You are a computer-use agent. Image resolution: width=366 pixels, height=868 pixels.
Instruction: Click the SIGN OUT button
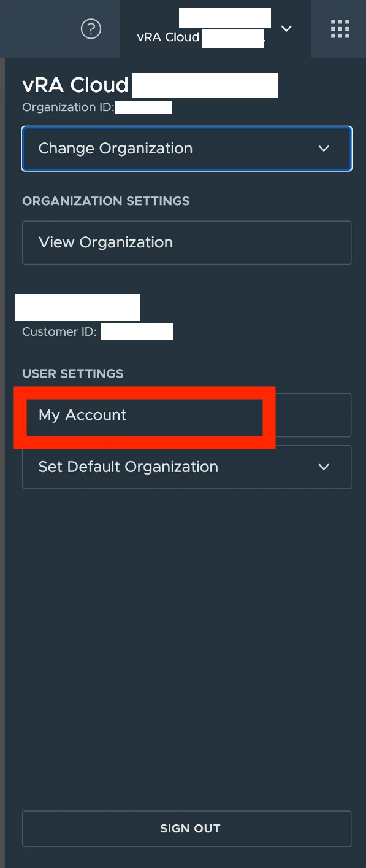pos(187,829)
